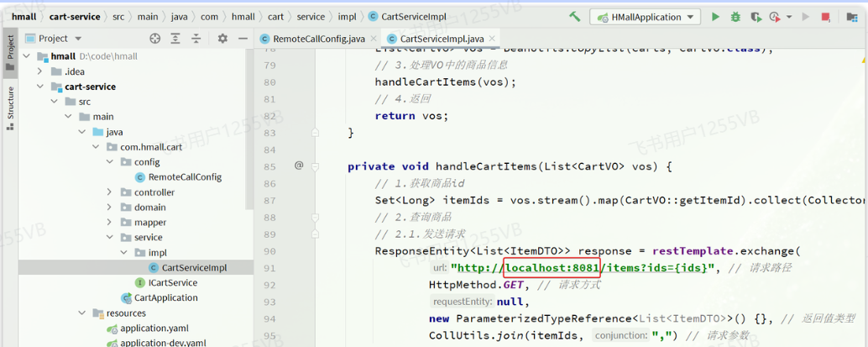The image size is (868, 347).
Task: Open the Structure tool window side tab
Action: [9, 108]
